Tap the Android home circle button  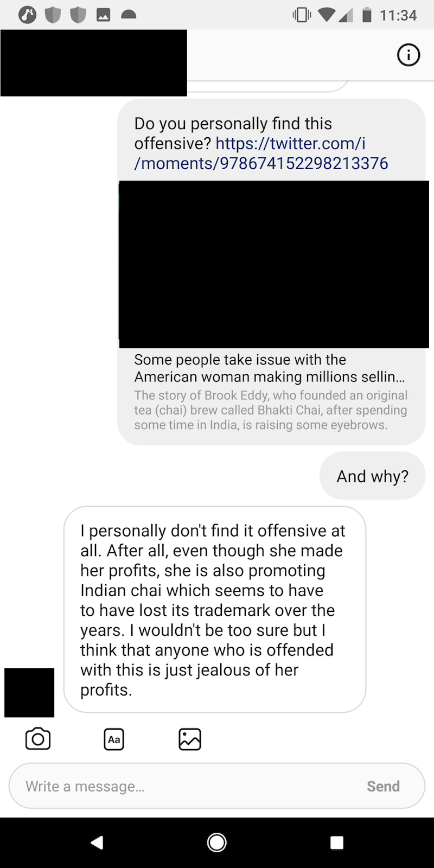click(217, 842)
